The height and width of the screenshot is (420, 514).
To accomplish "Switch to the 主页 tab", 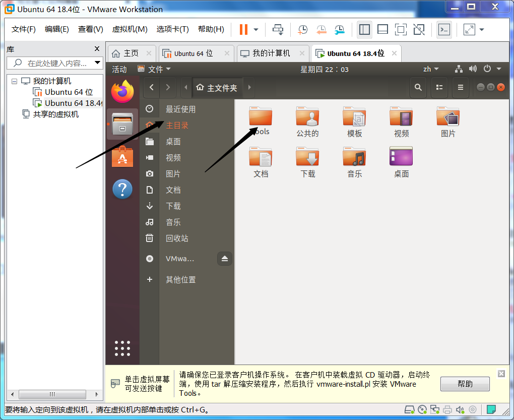I will (x=131, y=53).
